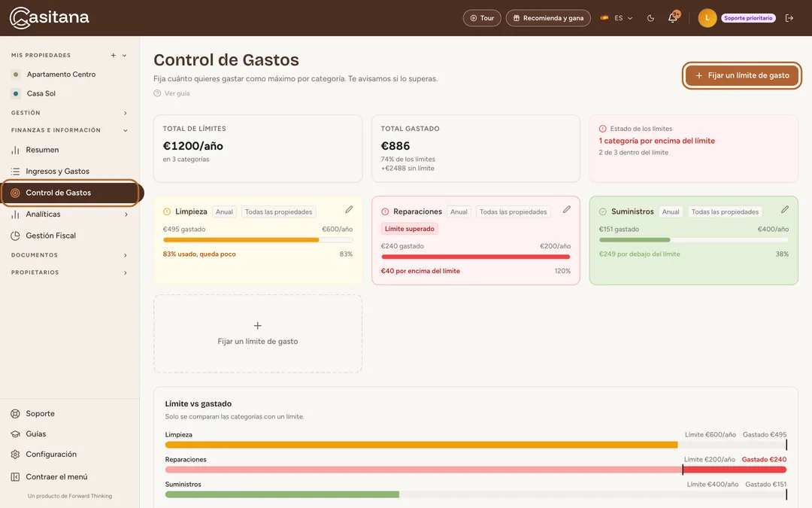Open the notifications bell
Viewport: 812px width, 508px height.
coord(673,17)
